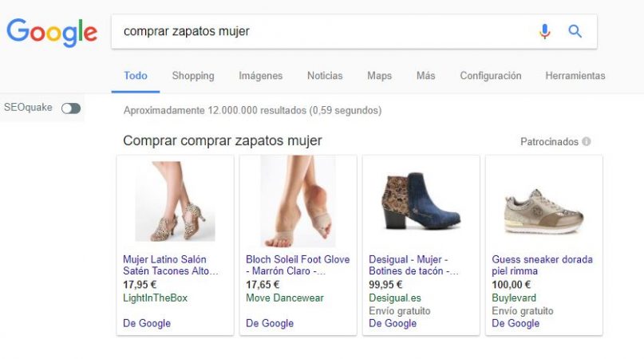Open the Bloch foot glove product image
The height and width of the screenshot is (359, 644).
click(298, 201)
